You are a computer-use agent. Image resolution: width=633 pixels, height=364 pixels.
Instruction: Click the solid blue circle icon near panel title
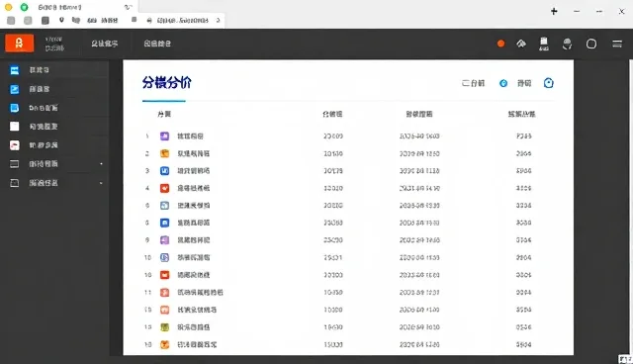[x=503, y=83]
